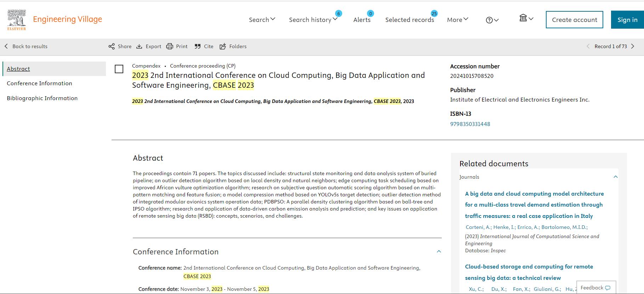Click the Conference date value
This screenshot has height=294, width=644.
pos(225,289)
